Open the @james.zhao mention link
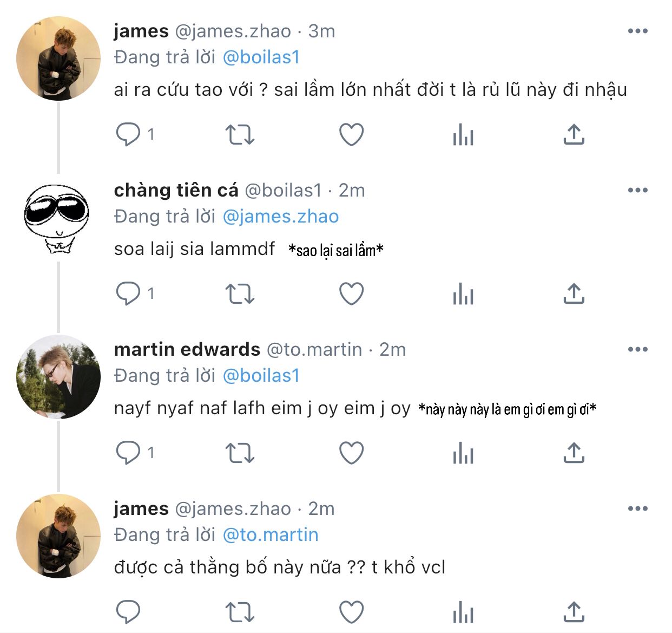672x633 pixels. pos(281,217)
